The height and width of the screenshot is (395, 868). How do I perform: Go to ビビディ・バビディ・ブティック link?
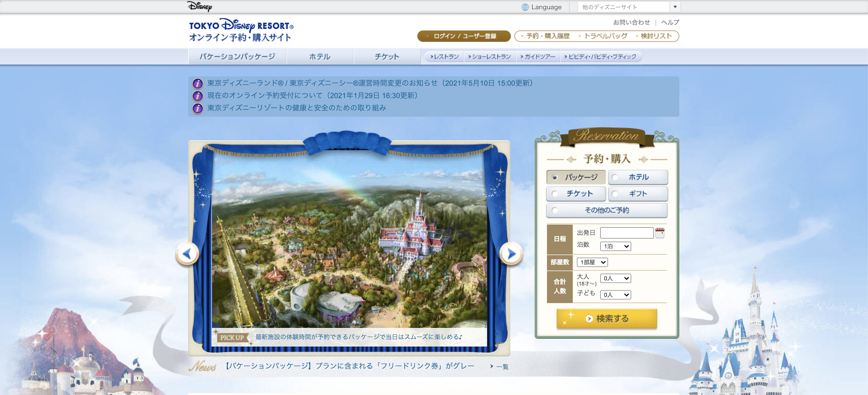pyautogui.click(x=601, y=57)
